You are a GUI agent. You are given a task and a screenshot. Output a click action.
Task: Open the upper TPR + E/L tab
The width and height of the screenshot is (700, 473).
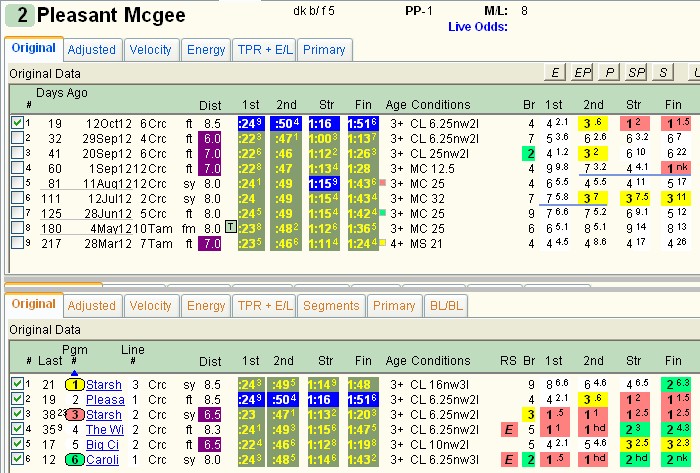(x=264, y=50)
